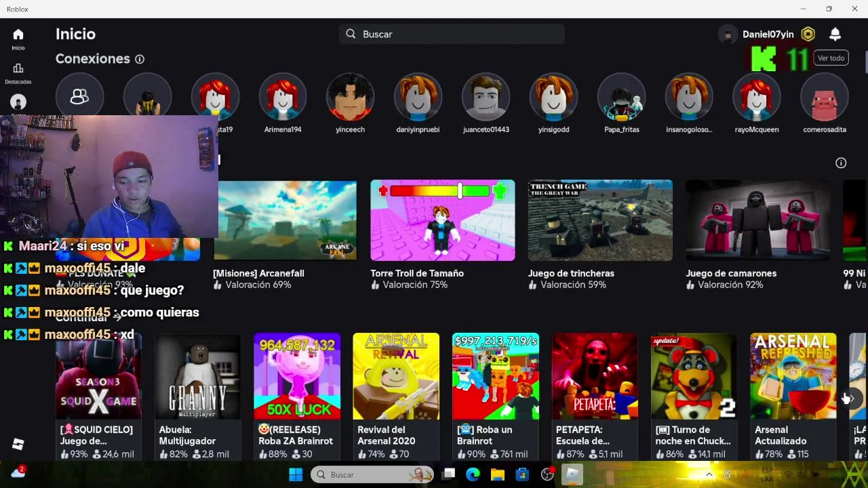
Task: Open insanogoloso connection avatar
Action: tap(689, 97)
